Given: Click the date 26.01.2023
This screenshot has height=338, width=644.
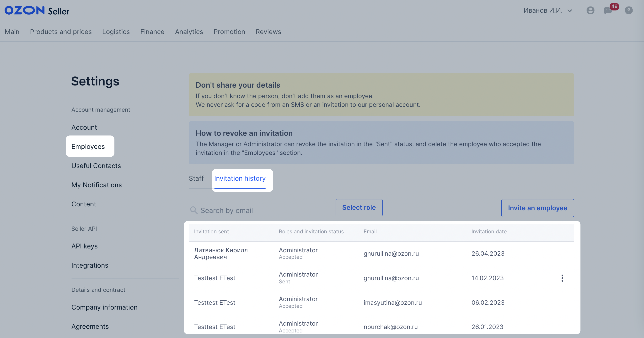Looking at the screenshot, I should 487,327.
